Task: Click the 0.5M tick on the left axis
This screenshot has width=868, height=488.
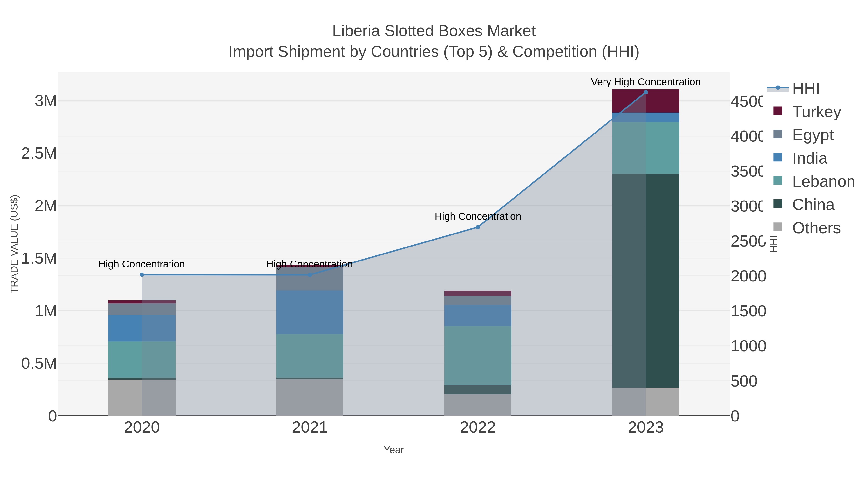Action: [x=39, y=363]
